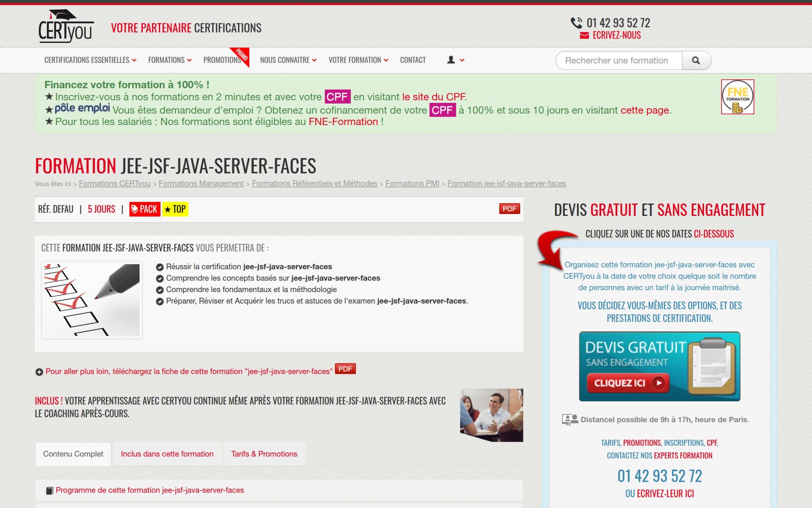
Task: Click the ECRIVEZ-NOUS link
Action: pos(617,35)
